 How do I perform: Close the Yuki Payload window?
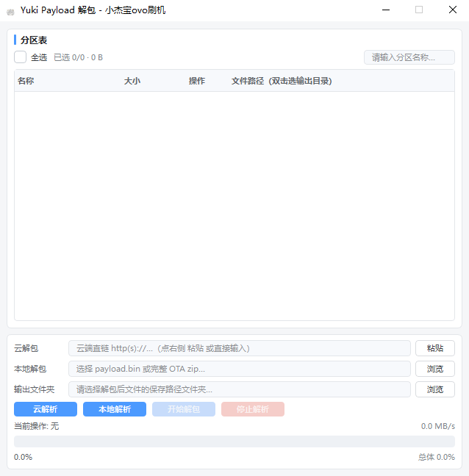pos(453,10)
